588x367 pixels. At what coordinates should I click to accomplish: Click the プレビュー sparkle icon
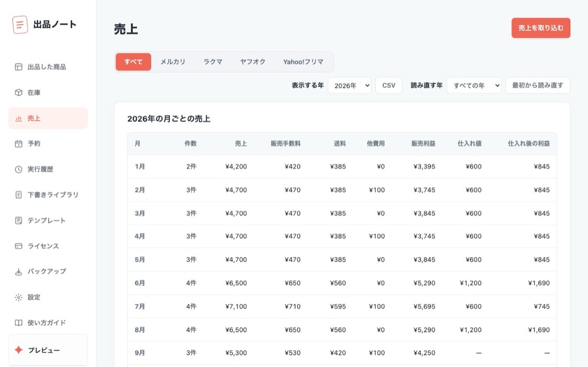click(18, 350)
